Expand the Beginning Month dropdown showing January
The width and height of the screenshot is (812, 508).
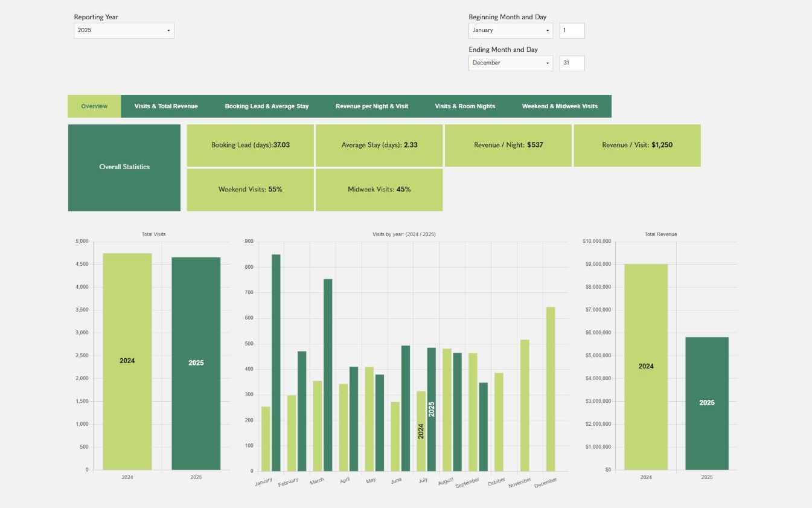[510, 30]
